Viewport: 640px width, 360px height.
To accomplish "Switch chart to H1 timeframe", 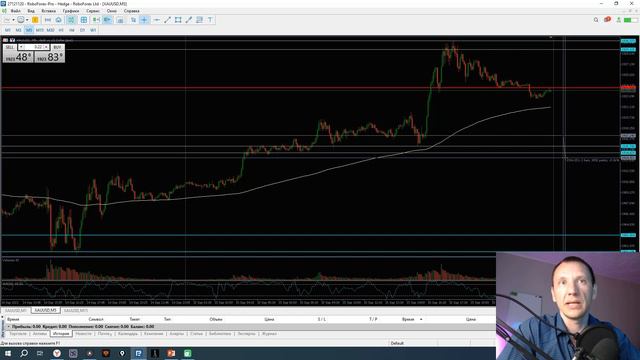I will pos(61,30).
